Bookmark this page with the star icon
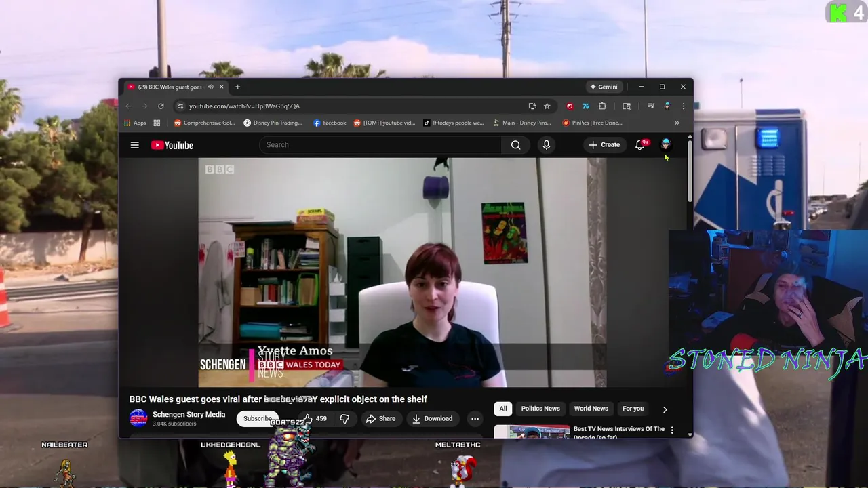Screen dimensions: 868x488 547,106
